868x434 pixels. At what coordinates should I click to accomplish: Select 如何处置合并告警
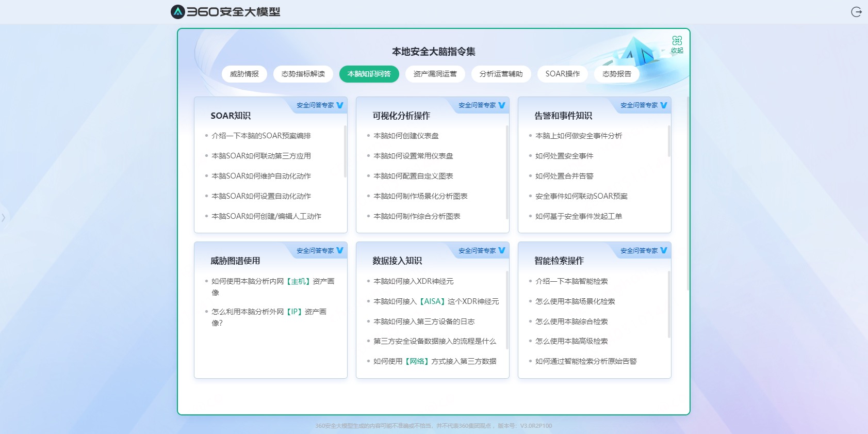564,176
